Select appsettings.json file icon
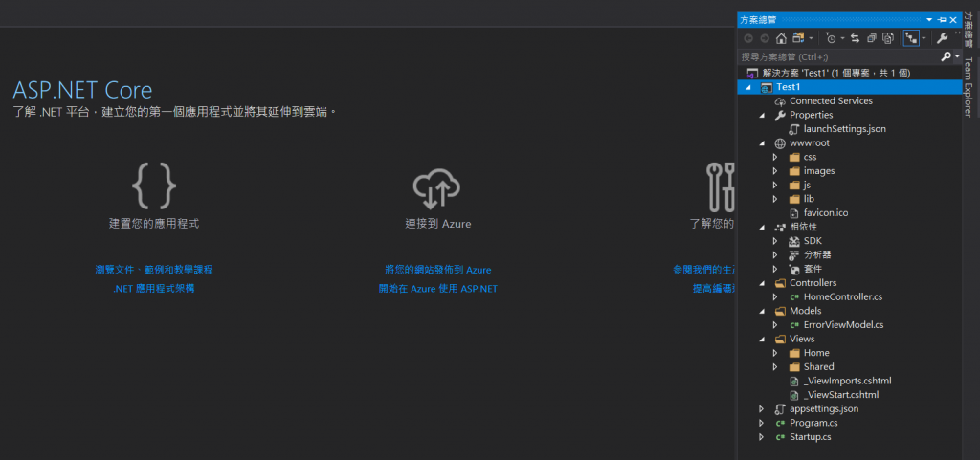The image size is (980, 460). [779, 408]
